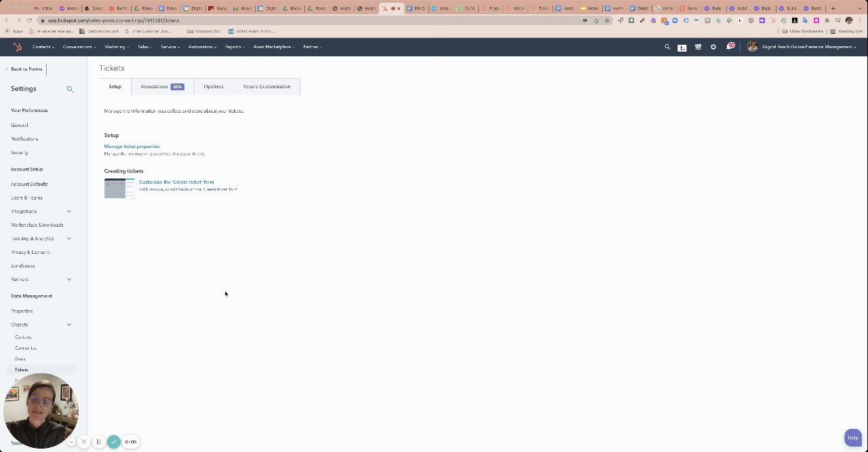Go Back to Forms
Viewport: 868px width, 452px height.
[24, 69]
